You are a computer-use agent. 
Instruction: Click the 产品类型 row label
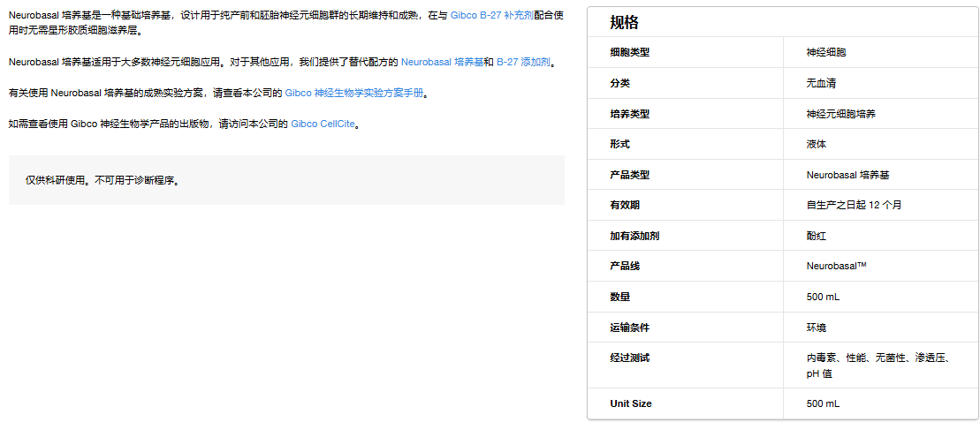pyautogui.click(x=630, y=175)
